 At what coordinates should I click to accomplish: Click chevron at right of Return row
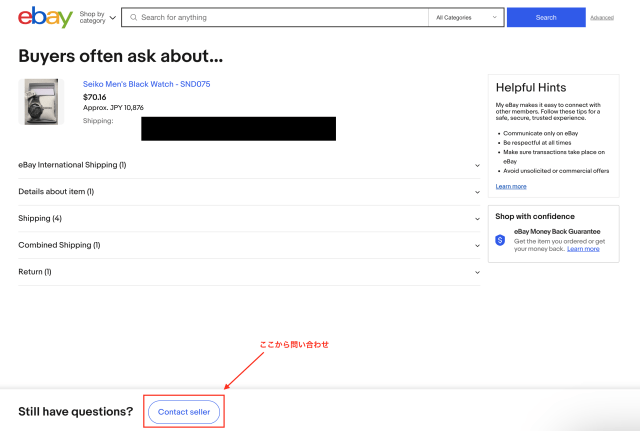coord(477,271)
